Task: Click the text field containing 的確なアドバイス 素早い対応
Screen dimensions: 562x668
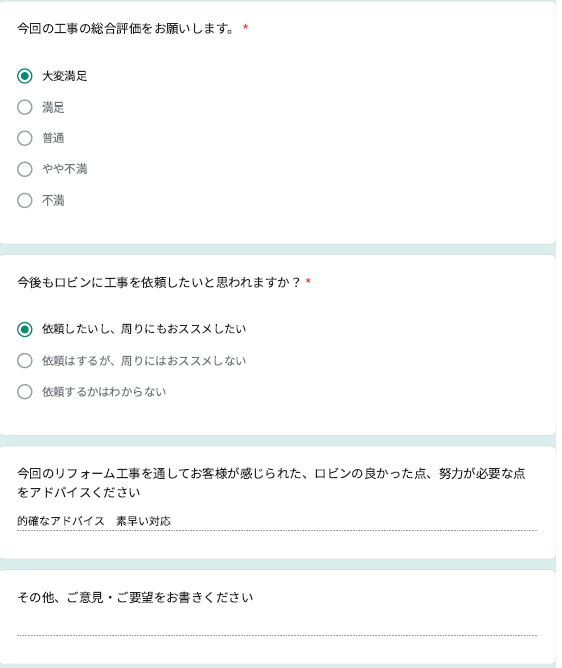Action: click(277, 521)
